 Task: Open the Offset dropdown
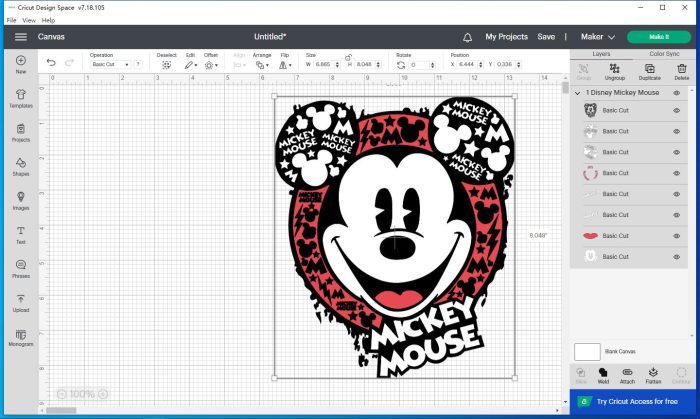click(211, 65)
